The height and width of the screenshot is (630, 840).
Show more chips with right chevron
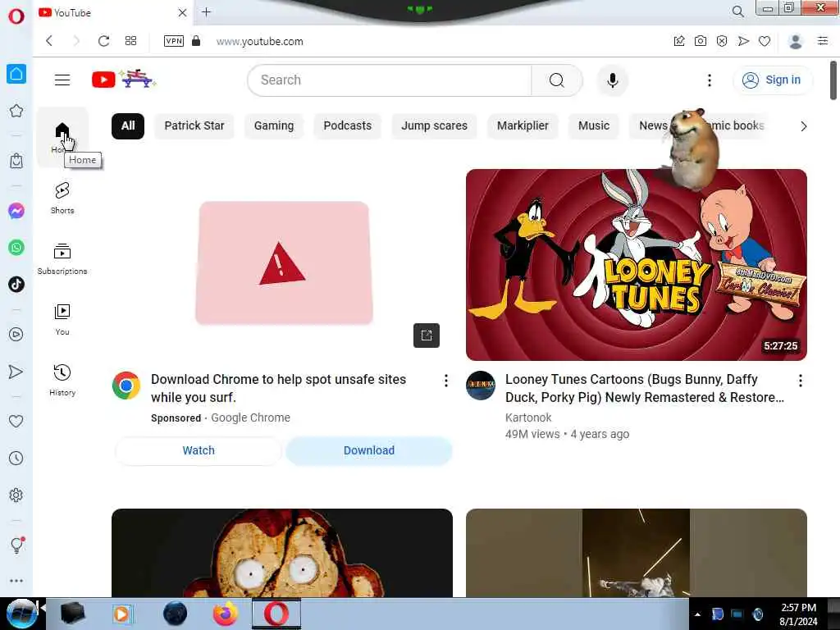point(803,126)
